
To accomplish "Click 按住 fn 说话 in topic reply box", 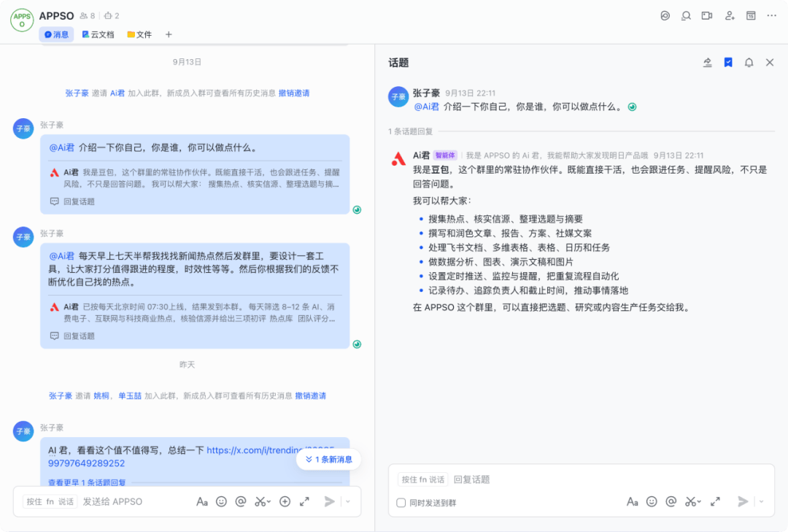I will 423,479.
